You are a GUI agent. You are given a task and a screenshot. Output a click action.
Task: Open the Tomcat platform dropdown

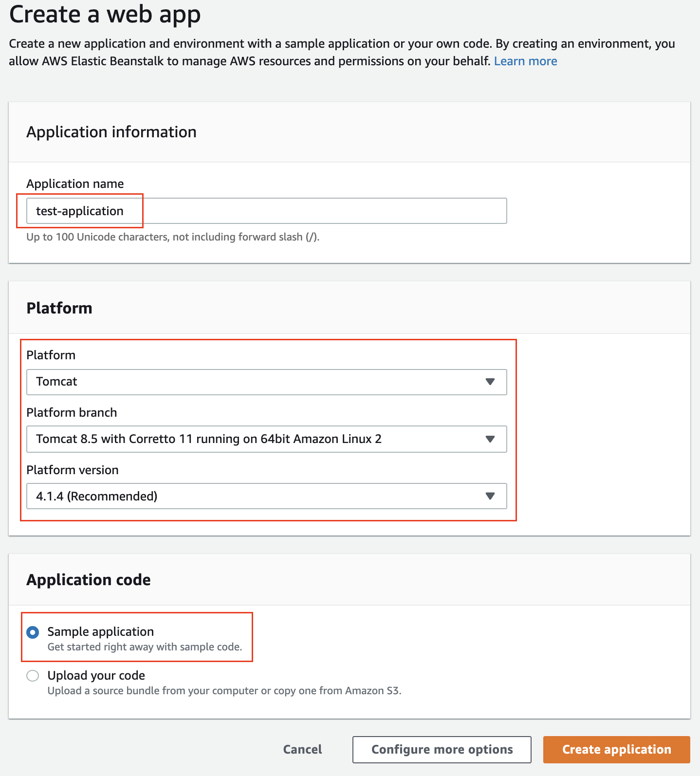[266, 382]
